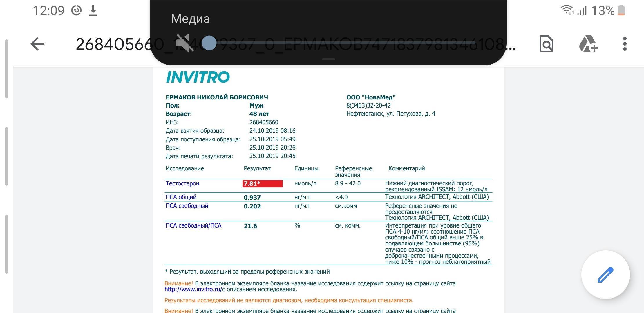The width and height of the screenshot is (644, 313).
Task: Open the invitro.ru website link
Action: [193, 289]
